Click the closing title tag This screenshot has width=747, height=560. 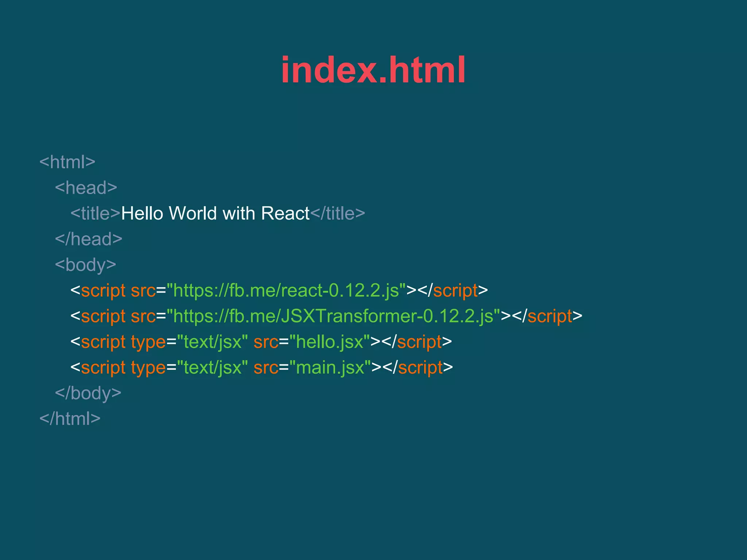pos(337,213)
